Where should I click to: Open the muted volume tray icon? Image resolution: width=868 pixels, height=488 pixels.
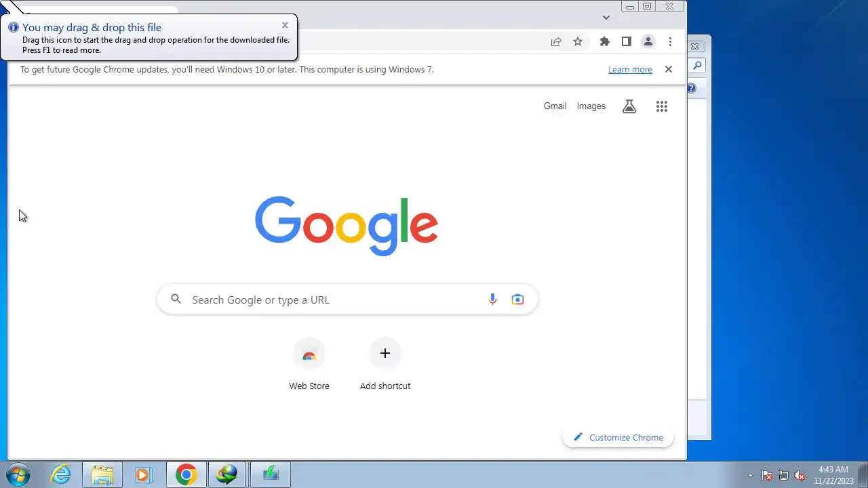800,475
